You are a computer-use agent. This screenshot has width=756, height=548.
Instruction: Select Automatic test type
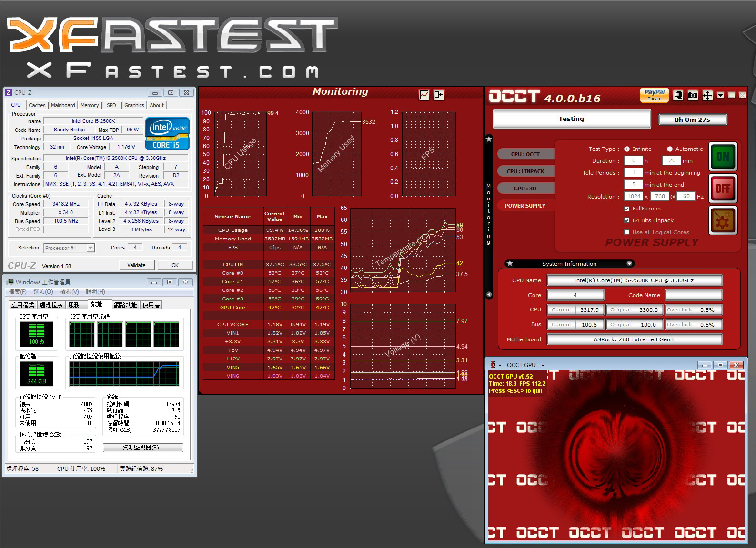click(x=670, y=149)
